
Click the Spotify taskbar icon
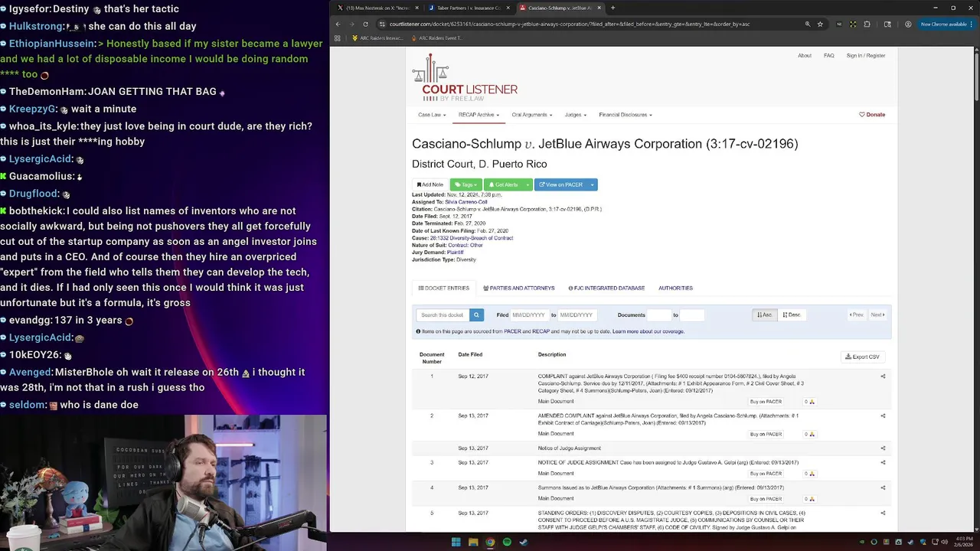[x=507, y=542]
